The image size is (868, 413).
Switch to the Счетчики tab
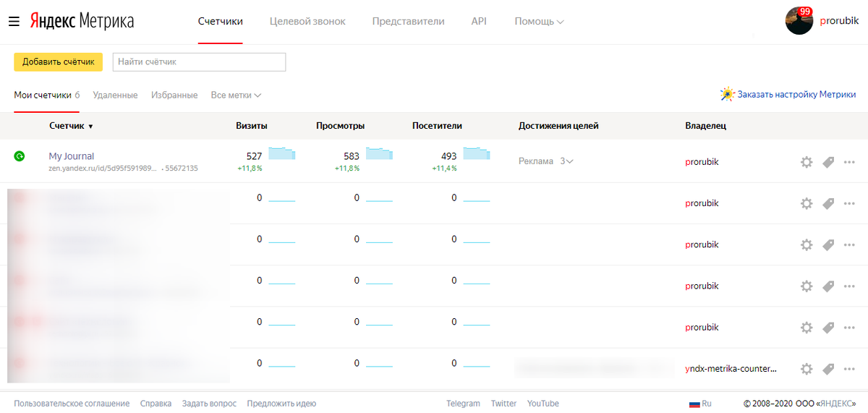[x=221, y=22]
